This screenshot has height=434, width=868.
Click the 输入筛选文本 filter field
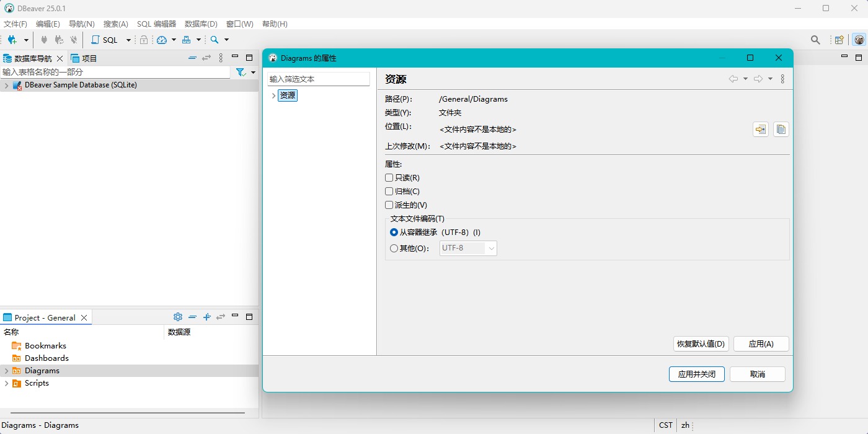[x=318, y=79]
